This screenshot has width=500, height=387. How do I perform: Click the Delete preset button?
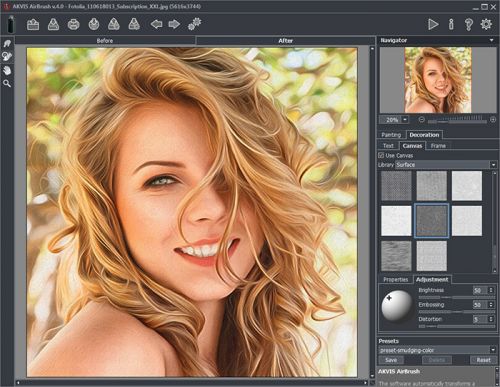(x=437, y=360)
